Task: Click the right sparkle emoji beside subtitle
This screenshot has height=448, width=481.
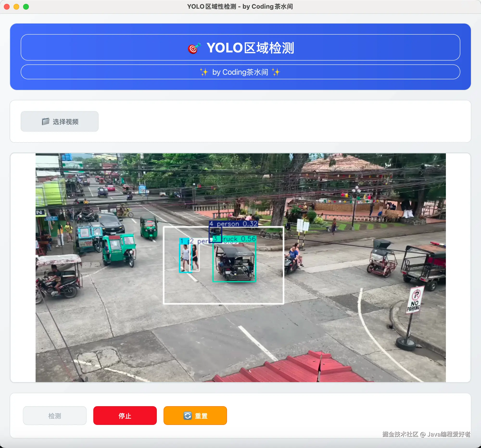Action: (x=276, y=72)
